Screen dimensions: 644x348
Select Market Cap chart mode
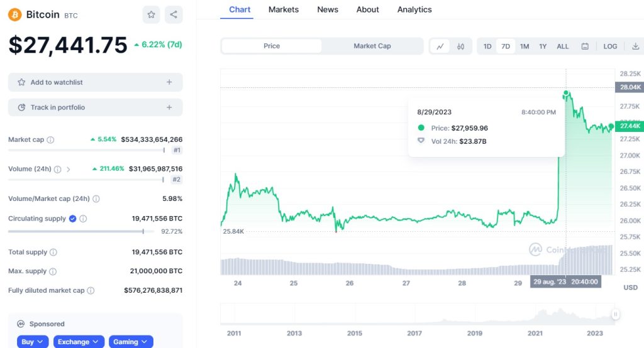[372, 46]
